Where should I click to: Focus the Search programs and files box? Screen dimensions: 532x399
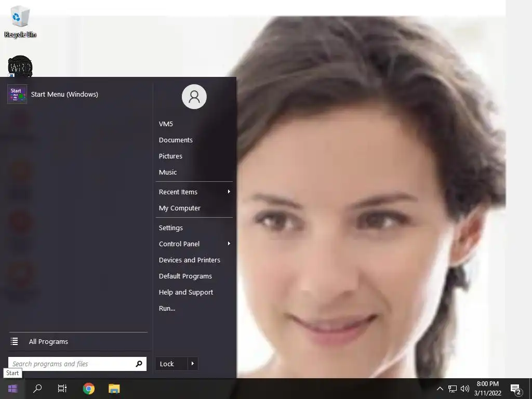(77, 364)
